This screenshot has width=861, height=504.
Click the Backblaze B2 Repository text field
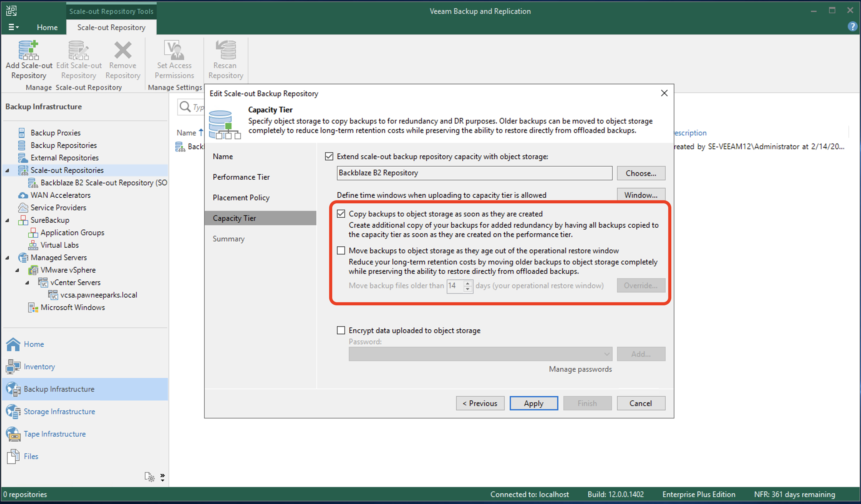coord(474,173)
